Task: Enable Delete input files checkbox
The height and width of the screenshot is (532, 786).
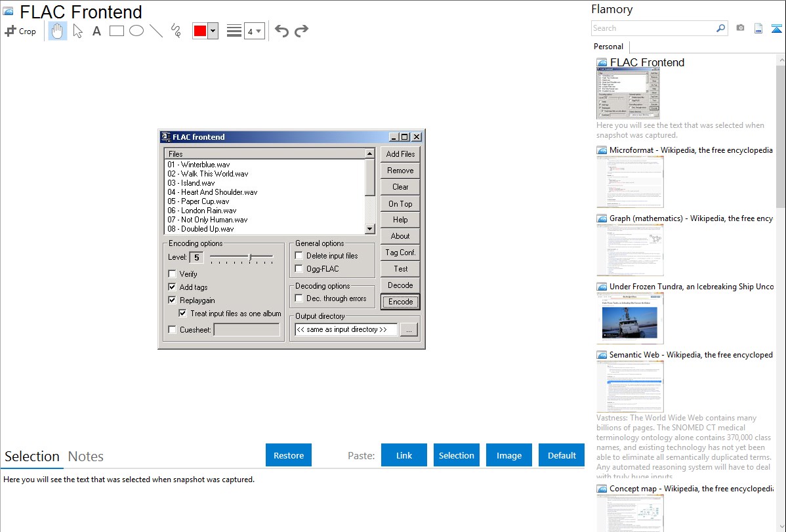Action: pyautogui.click(x=299, y=255)
